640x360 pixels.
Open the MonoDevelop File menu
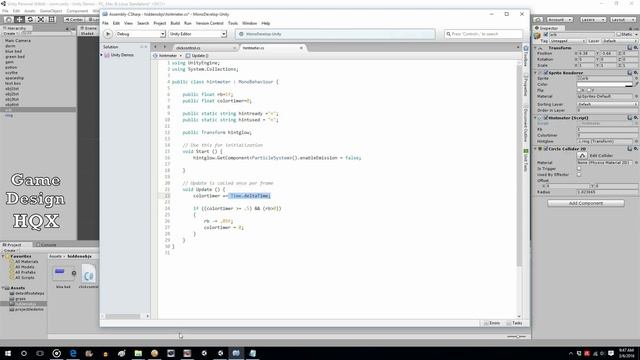pyautogui.click(x=105, y=23)
